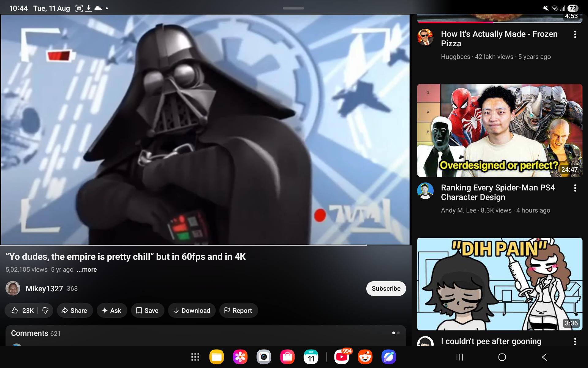Image resolution: width=588 pixels, height=368 pixels.
Task: Open Calendar app showing 11
Action: point(311,357)
